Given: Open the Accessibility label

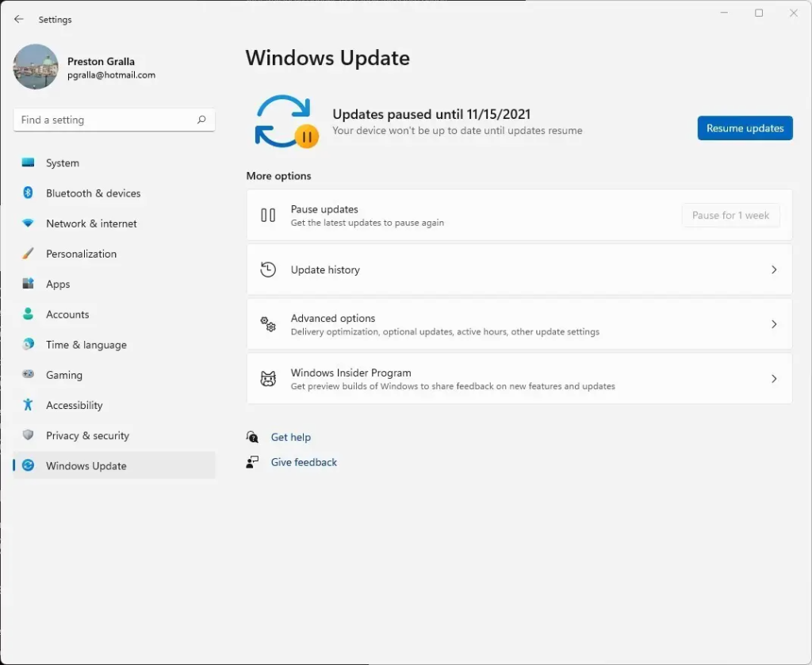Looking at the screenshot, I should click(75, 405).
